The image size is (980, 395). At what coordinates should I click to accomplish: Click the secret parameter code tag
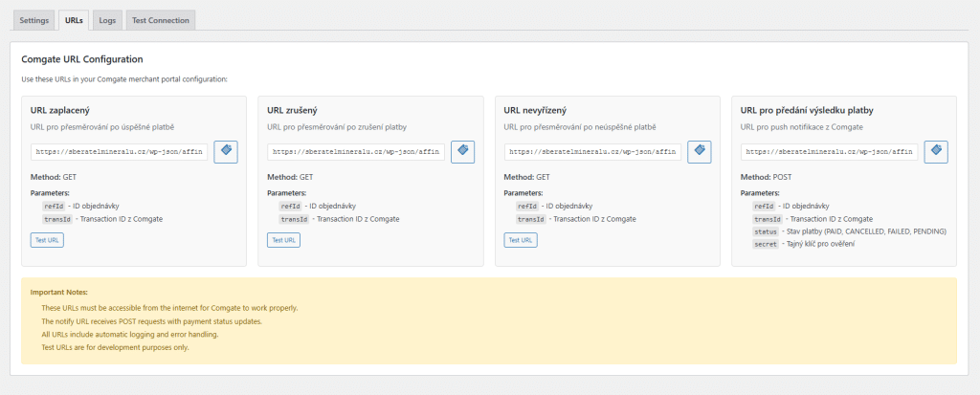pos(767,245)
